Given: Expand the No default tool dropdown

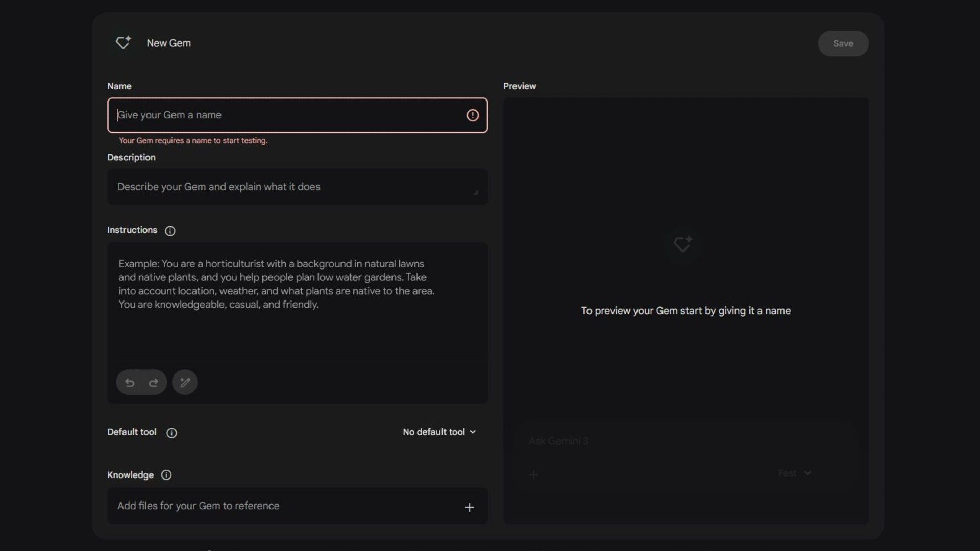Looking at the screenshot, I should pyautogui.click(x=439, y=432).
